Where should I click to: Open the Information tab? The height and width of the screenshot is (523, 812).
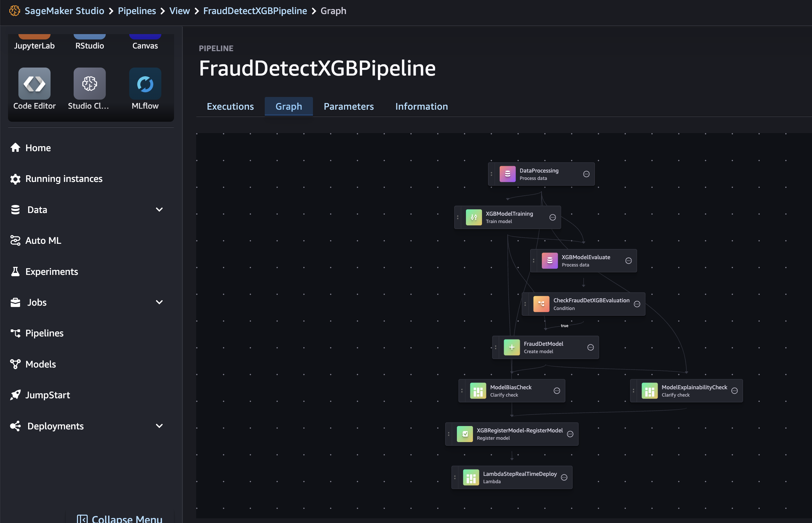point(421,107)
